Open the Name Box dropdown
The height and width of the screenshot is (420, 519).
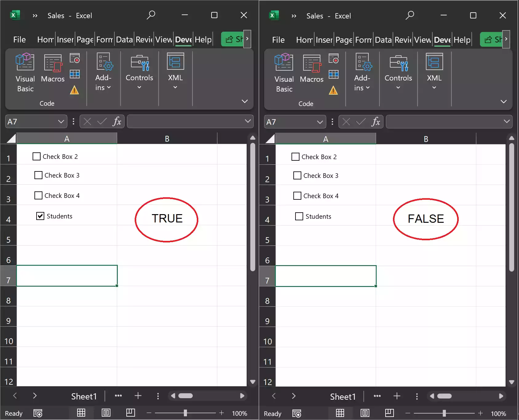pos(61,121)
